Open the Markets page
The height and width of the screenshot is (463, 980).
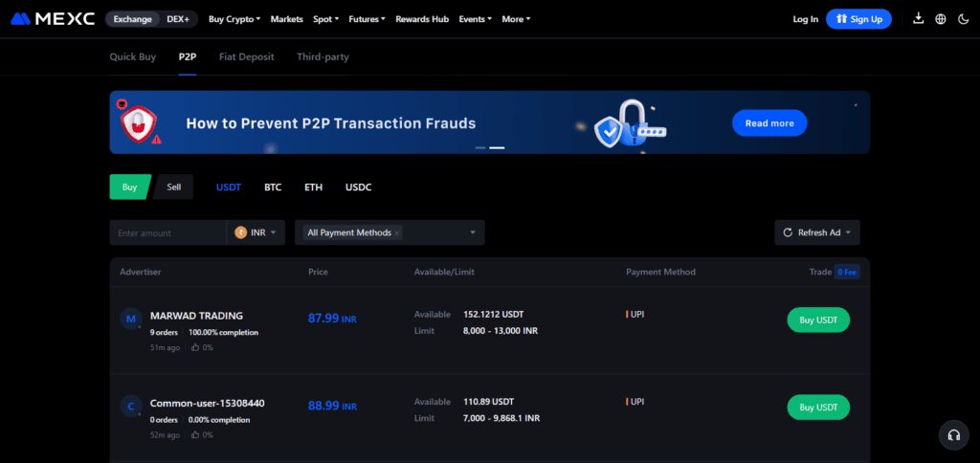tap(287, 19)
